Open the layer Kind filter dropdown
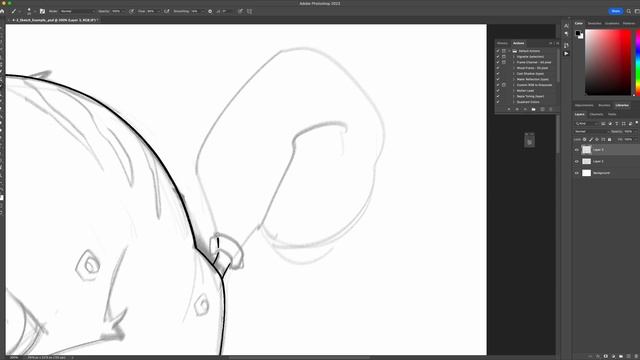This screenshot has width=640, height=360. [x=586, y=123]
